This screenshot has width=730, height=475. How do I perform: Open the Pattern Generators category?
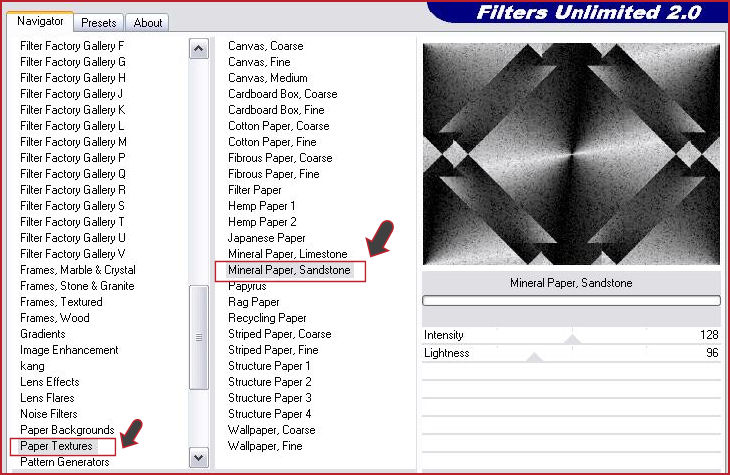tap(65, 462)
